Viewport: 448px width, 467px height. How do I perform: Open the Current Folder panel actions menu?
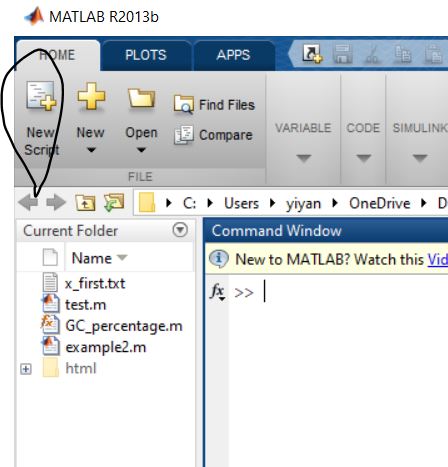(180, 230)
